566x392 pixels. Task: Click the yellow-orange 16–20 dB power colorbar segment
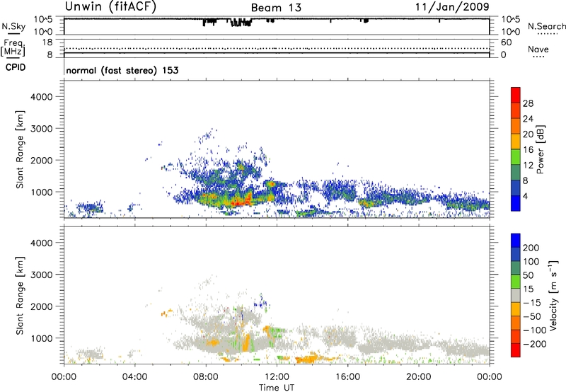click(x=516, y=141)
